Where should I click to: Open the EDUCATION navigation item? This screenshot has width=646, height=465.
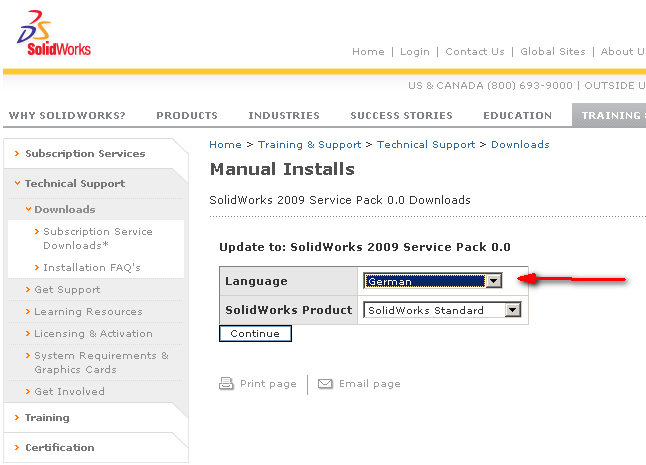coord(517,115)
